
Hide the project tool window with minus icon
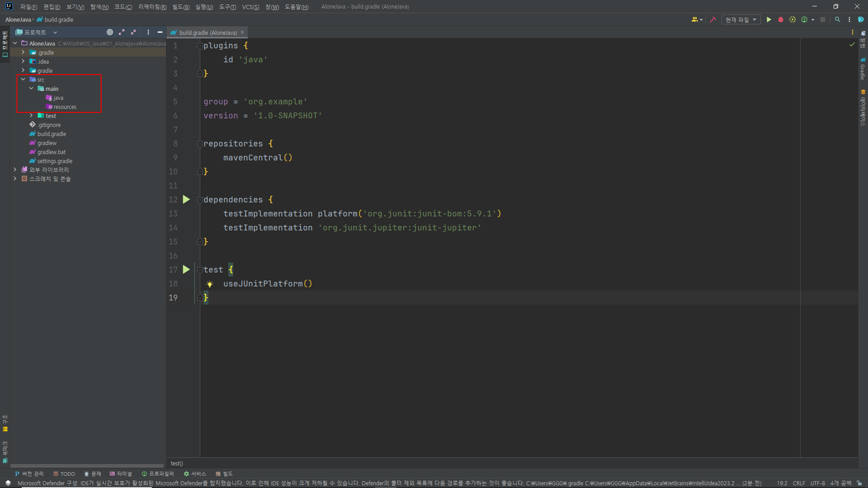point(160,32)
